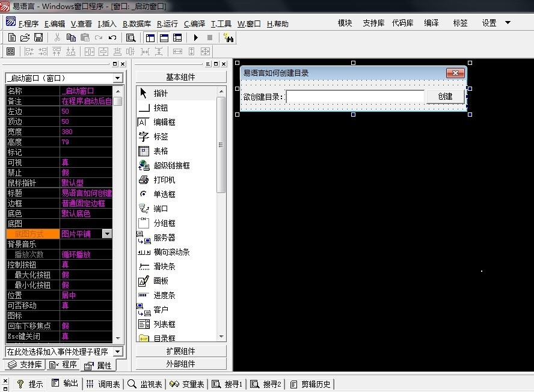Collapse the 基本组件 section header
This screenshot has height=392, width=534.
coord(181,78)
